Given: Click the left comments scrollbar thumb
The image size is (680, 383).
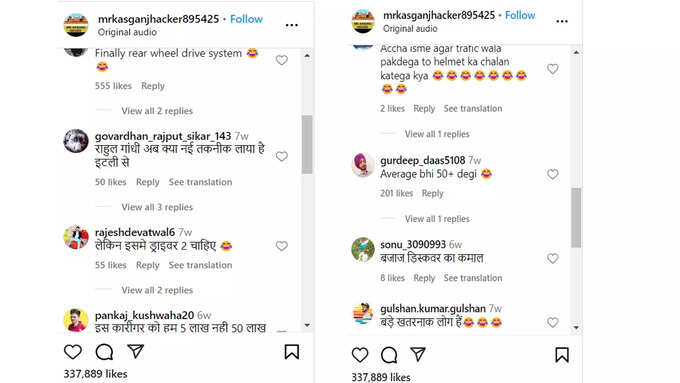Looking at the screenshot, I should click(x=307, y=144).
